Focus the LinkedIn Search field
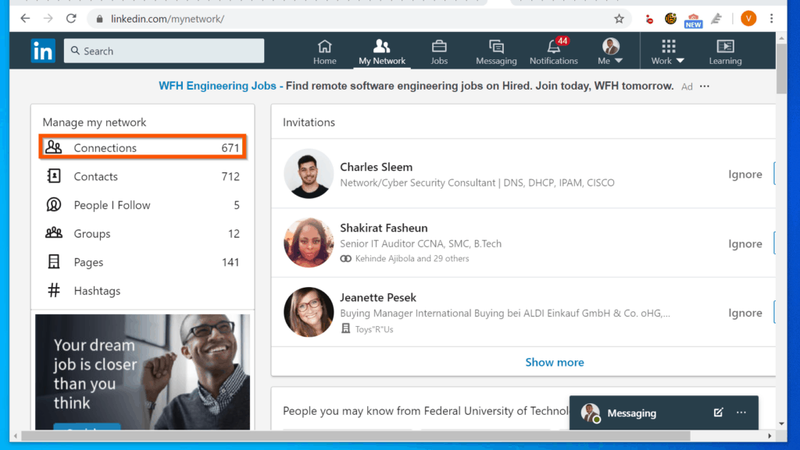 (164, 51)
